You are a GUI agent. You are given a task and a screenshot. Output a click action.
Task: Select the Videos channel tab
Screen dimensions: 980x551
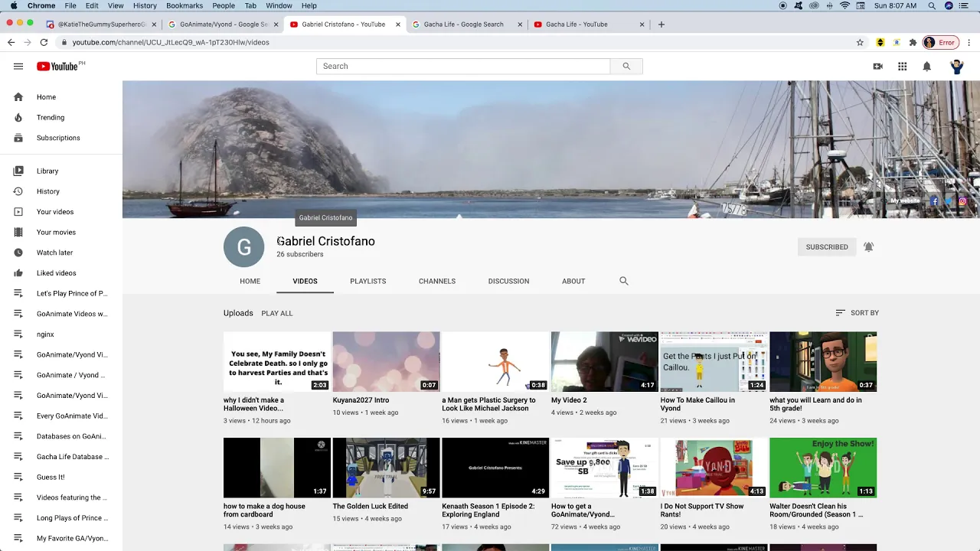coord(305,282)
